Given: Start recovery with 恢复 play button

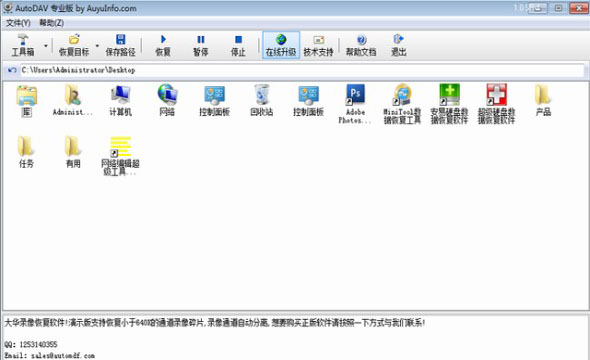Looking at the screenshot, I should click(163, 45).
